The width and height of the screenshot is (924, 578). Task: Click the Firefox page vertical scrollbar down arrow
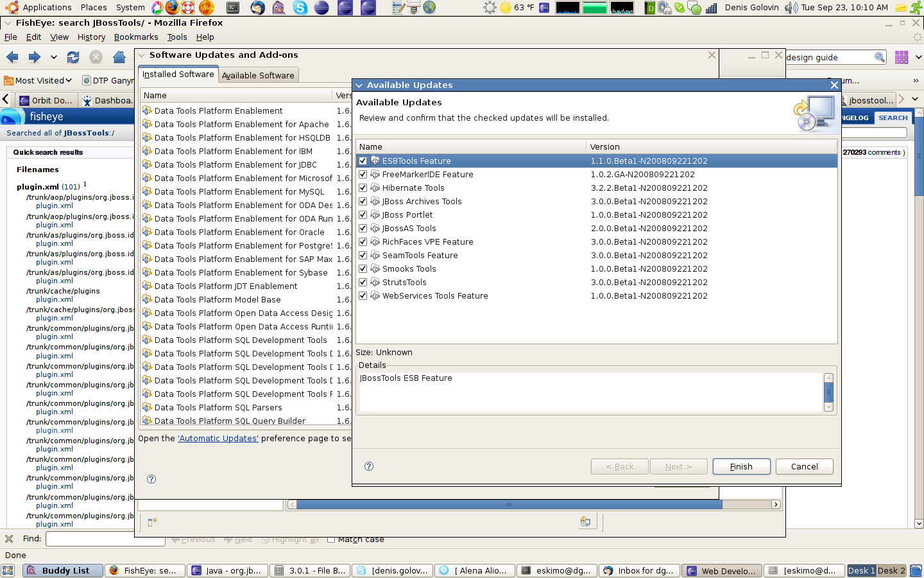(x=919, y=524)
